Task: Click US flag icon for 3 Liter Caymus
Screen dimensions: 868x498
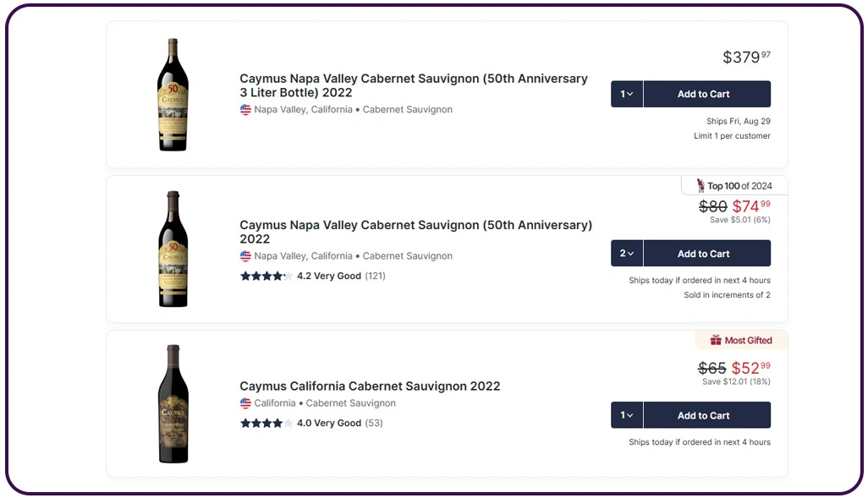Action: coord(245,110)
